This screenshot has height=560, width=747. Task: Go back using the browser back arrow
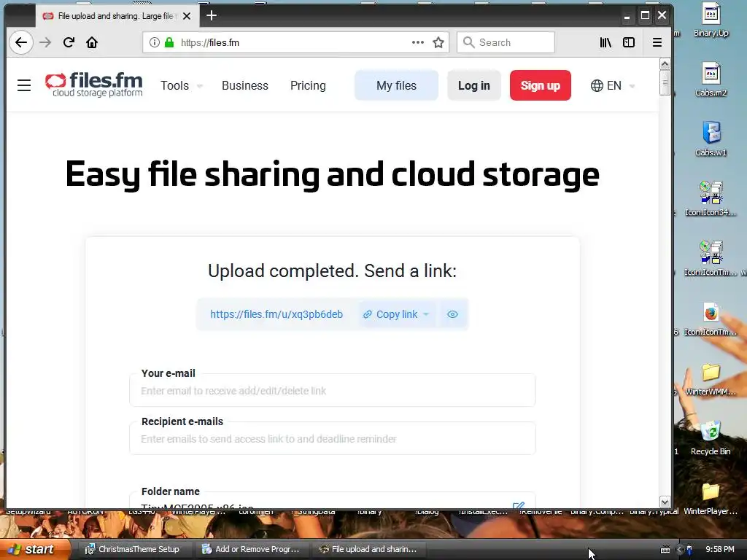21,42
